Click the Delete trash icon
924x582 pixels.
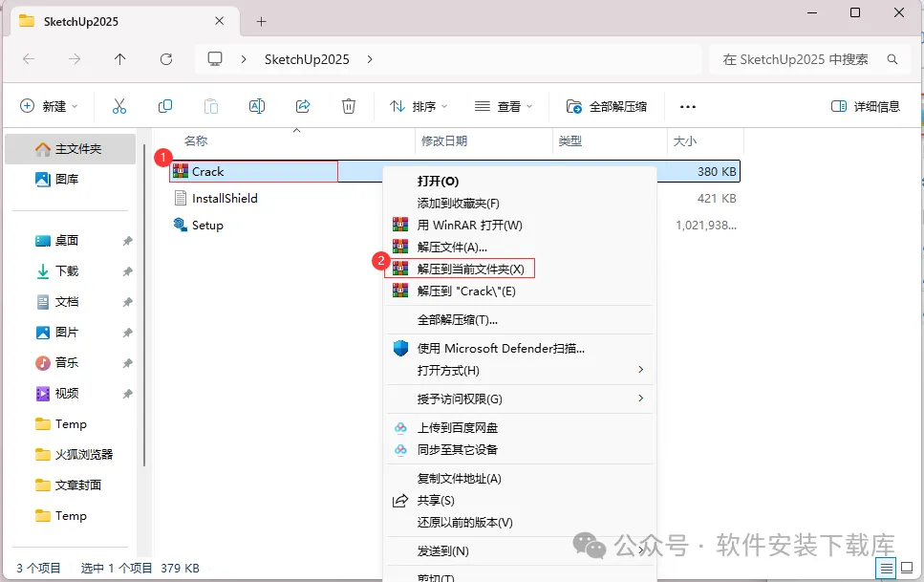tap(349, 106)
